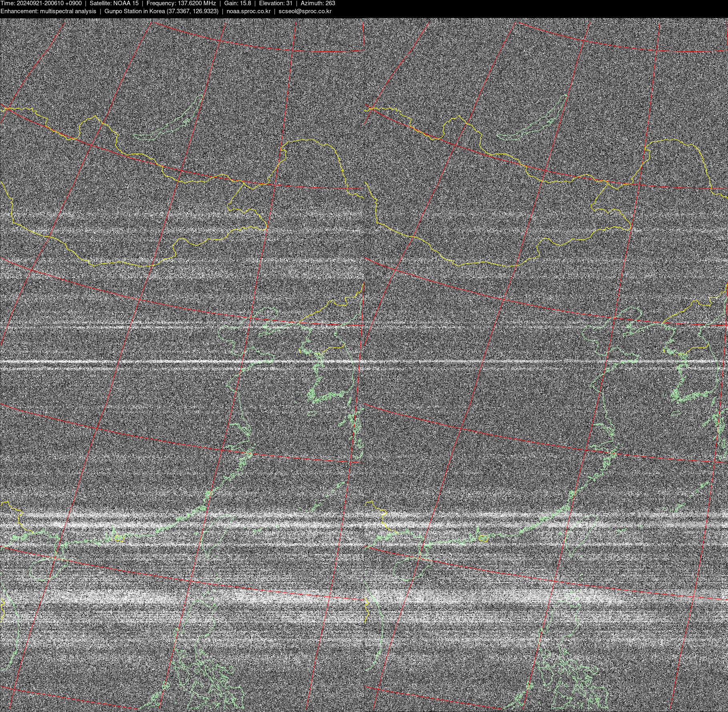This screenshot has width=728, height=712.
Task: Click the scseol@sproc.co.kr email address
Action: tap(305, 11)
